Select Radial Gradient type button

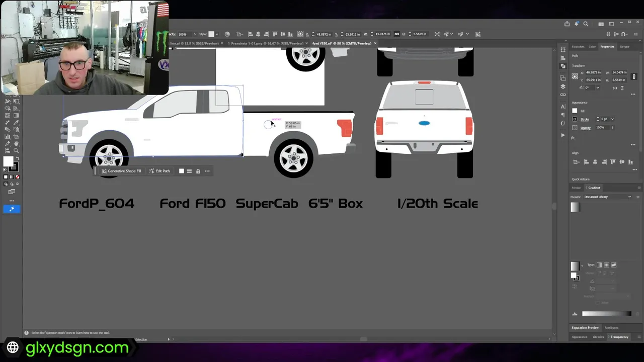(606, 265)
